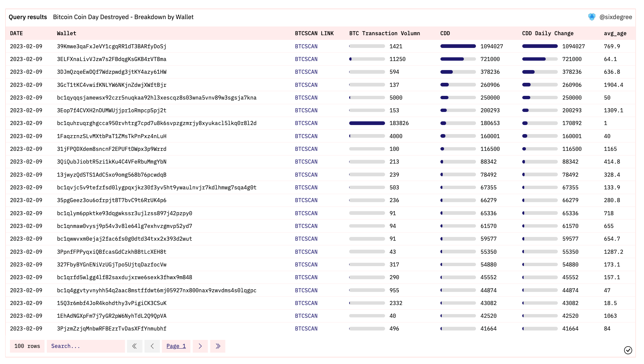Open the BTCSCAN link for wallet 3PjzmZzjqMnbwRFBEzrTvDasXFfYnmubhf
644x364 pixels.
coord(306,329)
